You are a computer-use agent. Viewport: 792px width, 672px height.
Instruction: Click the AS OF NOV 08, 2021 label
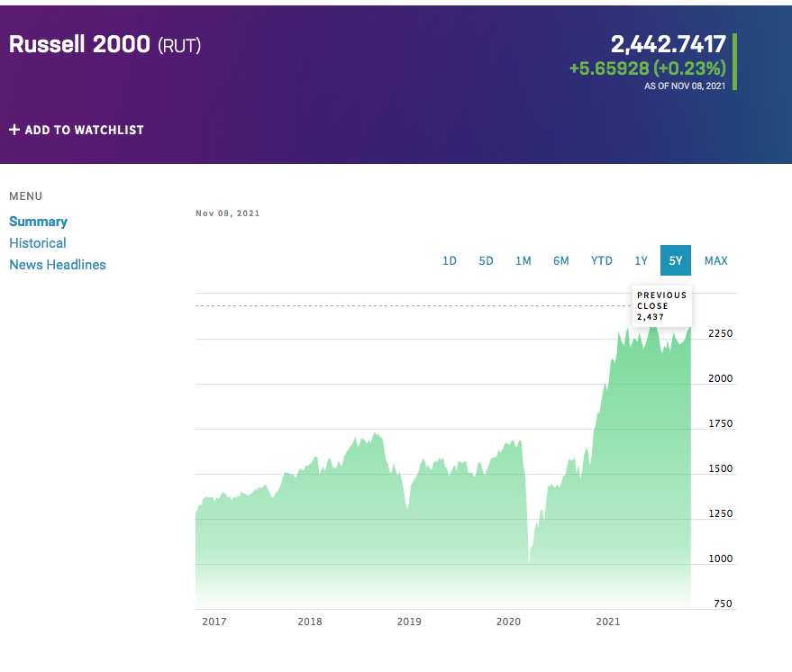click(685, 86)
